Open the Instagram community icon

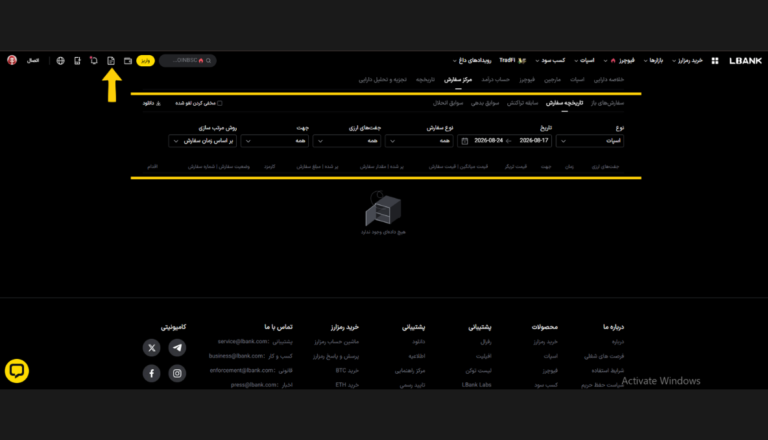[x=177, y=373]
